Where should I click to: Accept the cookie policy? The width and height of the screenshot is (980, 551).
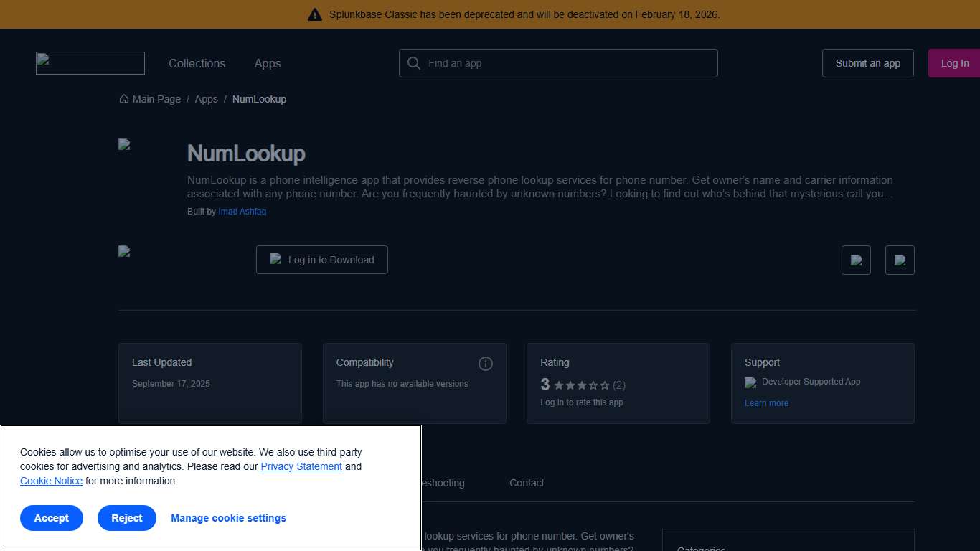click(x=51, y=518)
